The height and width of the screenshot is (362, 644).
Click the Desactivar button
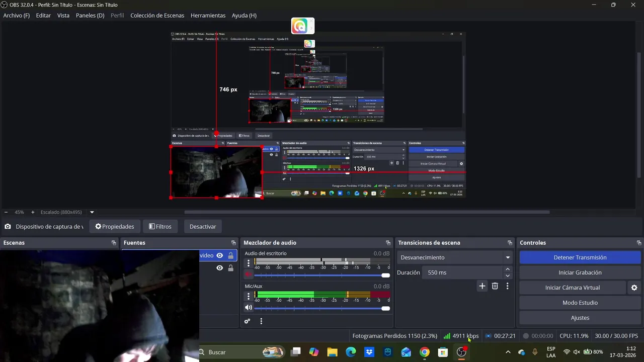coord(203,227)
